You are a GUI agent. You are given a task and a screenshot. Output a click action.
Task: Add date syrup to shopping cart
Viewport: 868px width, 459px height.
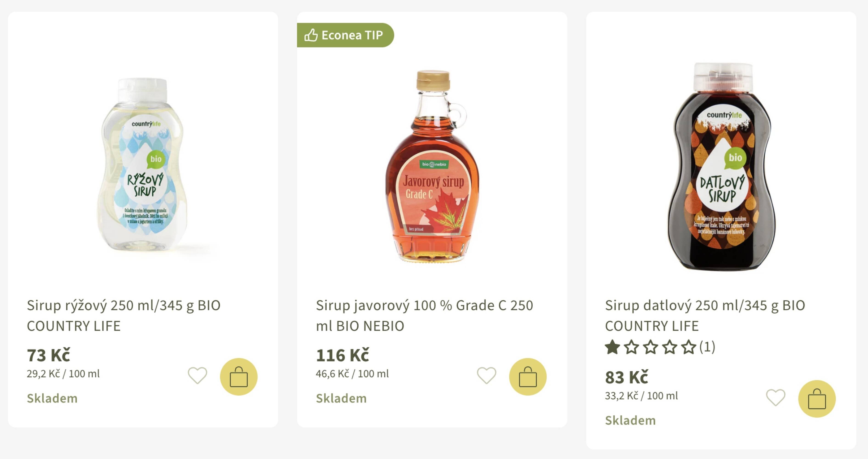817,399
